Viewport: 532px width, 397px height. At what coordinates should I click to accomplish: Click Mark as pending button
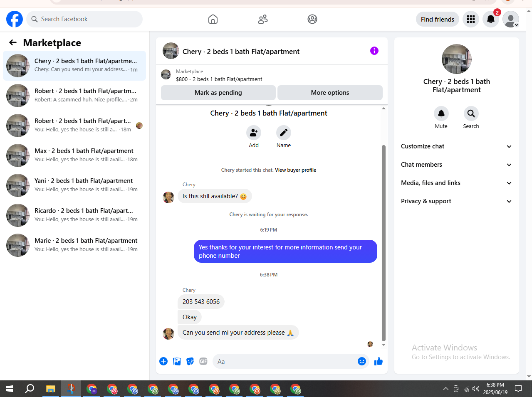(218, 93)
